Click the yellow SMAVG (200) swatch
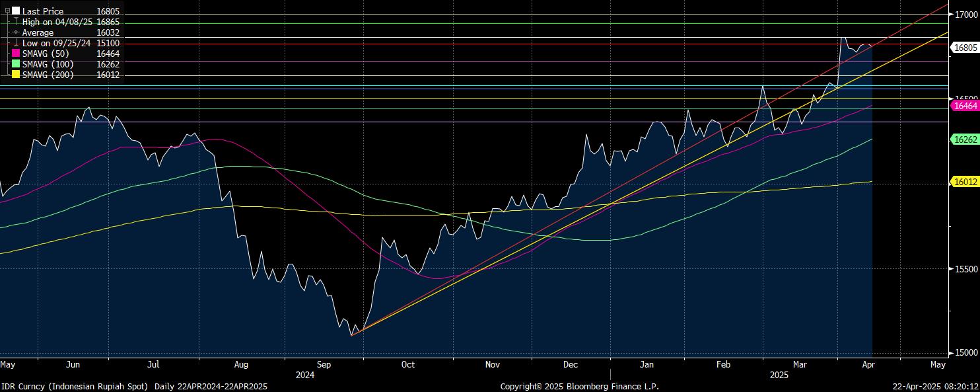980x392 pixels. pyautogui.click(x=16, y=75)
